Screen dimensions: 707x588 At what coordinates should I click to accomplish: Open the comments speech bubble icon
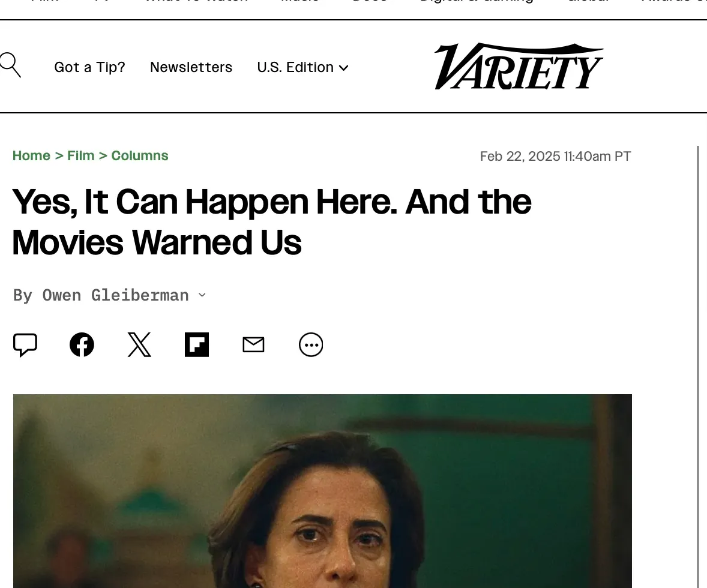(x=25, y=345)
